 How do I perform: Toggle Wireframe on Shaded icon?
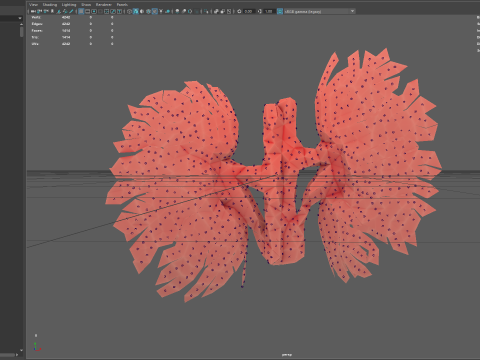point(148,11)
